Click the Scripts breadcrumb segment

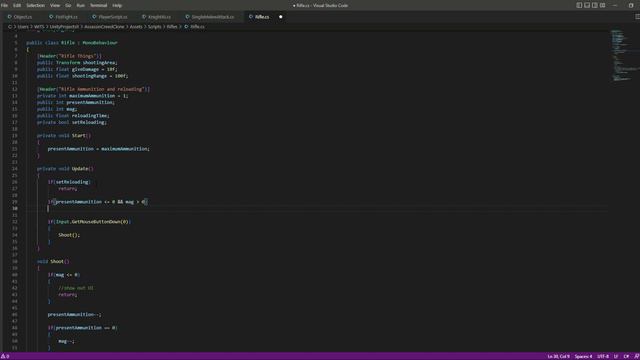(154, 27)
